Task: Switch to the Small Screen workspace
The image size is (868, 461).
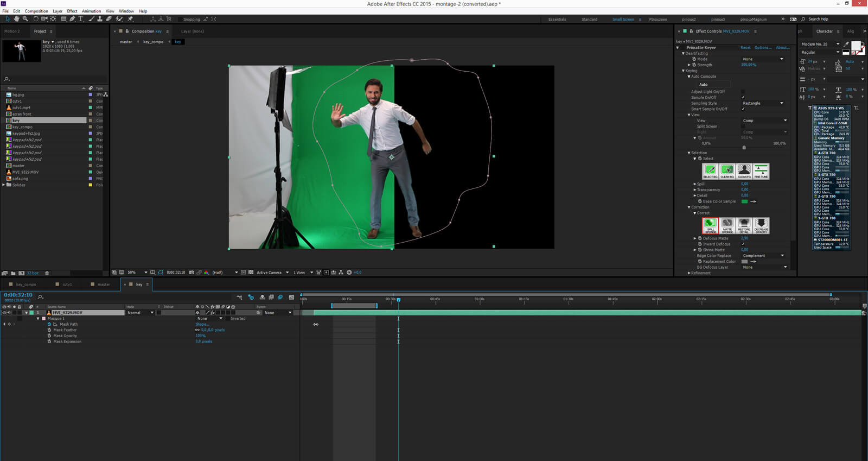Action: pyautogui.click(x=623, y=19)
